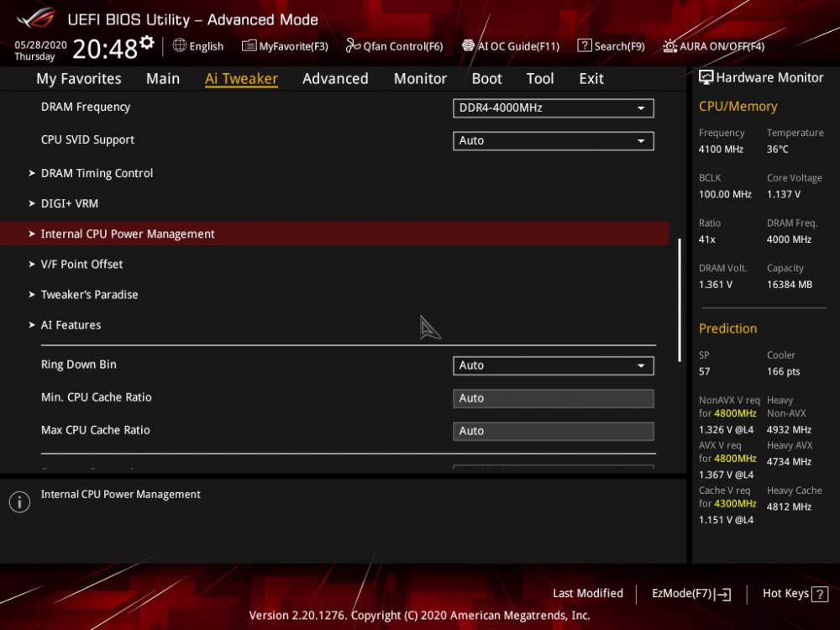Image resolution: width=840 pixels, height=630 pixels.
Task: Click the MyFavorite list icon
Action: pyautogui.click(x=249, y=45)
